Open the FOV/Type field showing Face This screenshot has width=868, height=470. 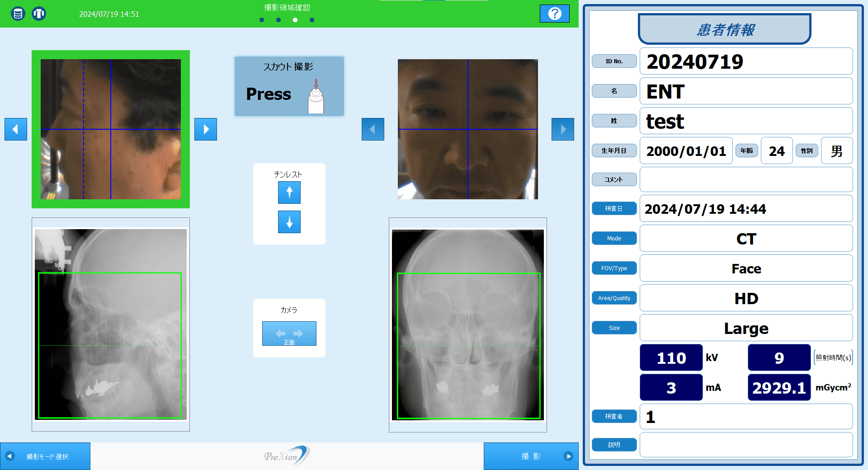[746, 268]
